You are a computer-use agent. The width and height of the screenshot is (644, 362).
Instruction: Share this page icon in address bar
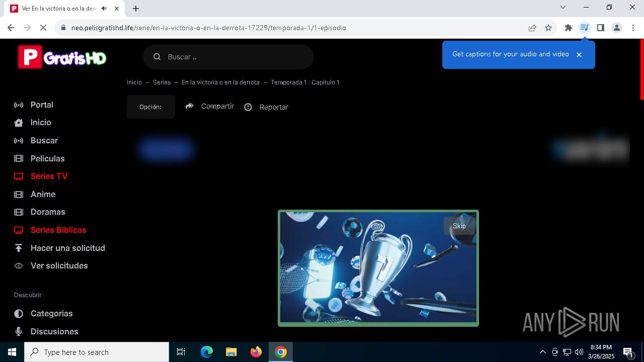(x=532, y=28)
